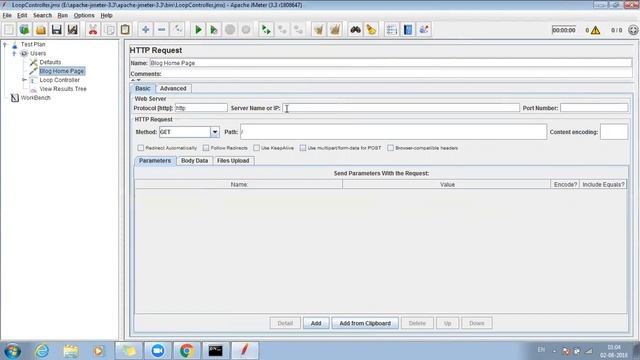Select Defaults in the test tree
The width and height of the screenshot is (640, 360).
[50, 62]
